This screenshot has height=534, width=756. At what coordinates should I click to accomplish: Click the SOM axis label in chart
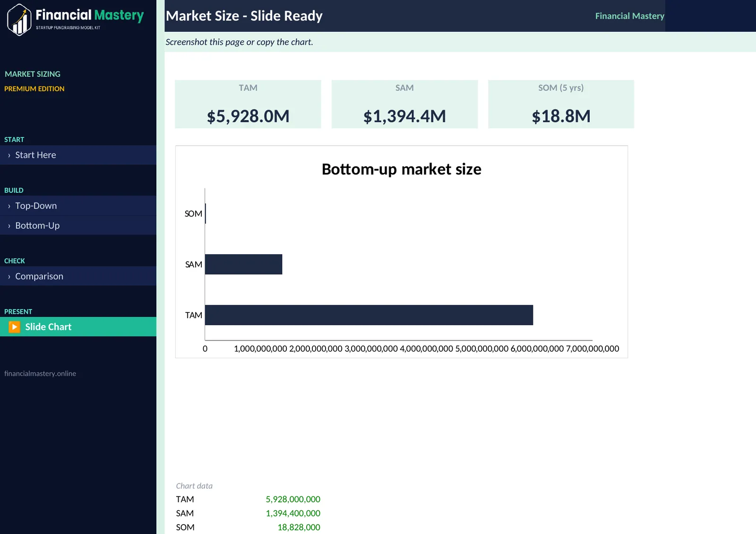click(193, 214)
